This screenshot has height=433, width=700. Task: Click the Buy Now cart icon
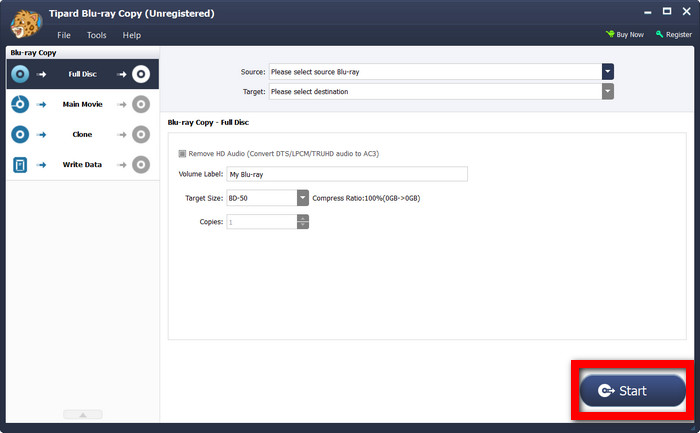pos(610,35)
